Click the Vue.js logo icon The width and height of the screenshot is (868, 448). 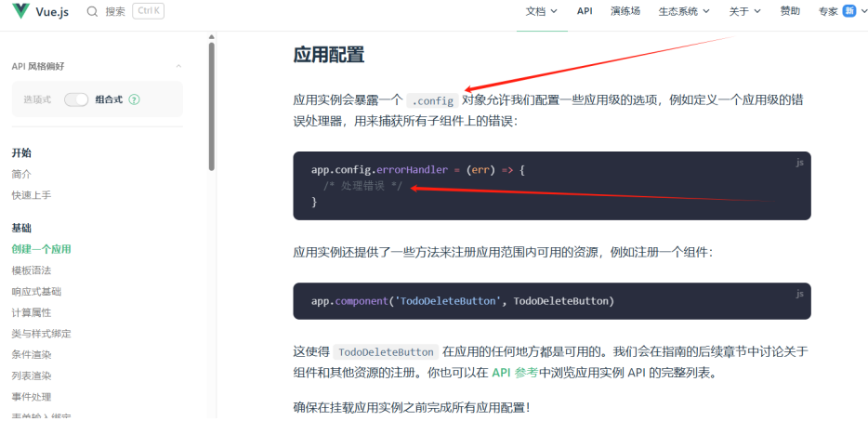pyautogui.click(x=20, y=11)
